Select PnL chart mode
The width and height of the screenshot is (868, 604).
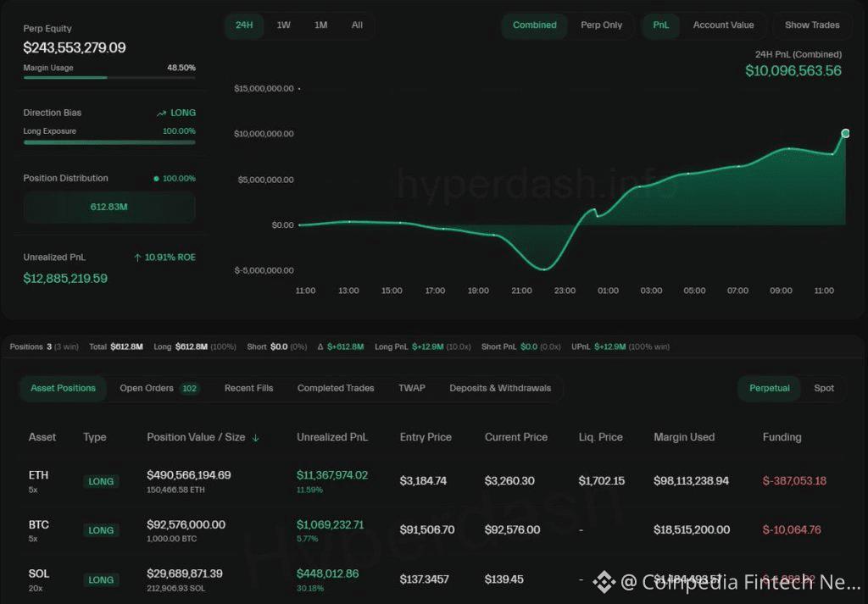coord(660,25)
